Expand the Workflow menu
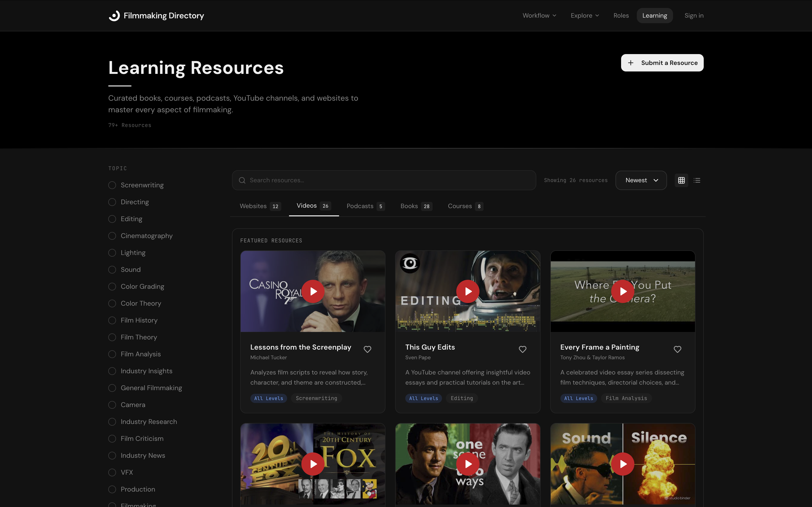This screenshot has width=812, height=507. click(x=539, y=15)
